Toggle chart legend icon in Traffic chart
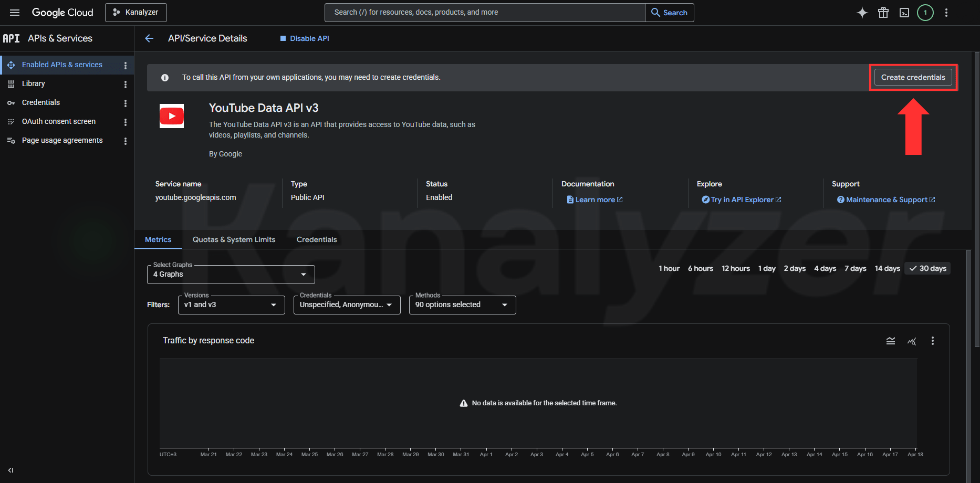 891,341
